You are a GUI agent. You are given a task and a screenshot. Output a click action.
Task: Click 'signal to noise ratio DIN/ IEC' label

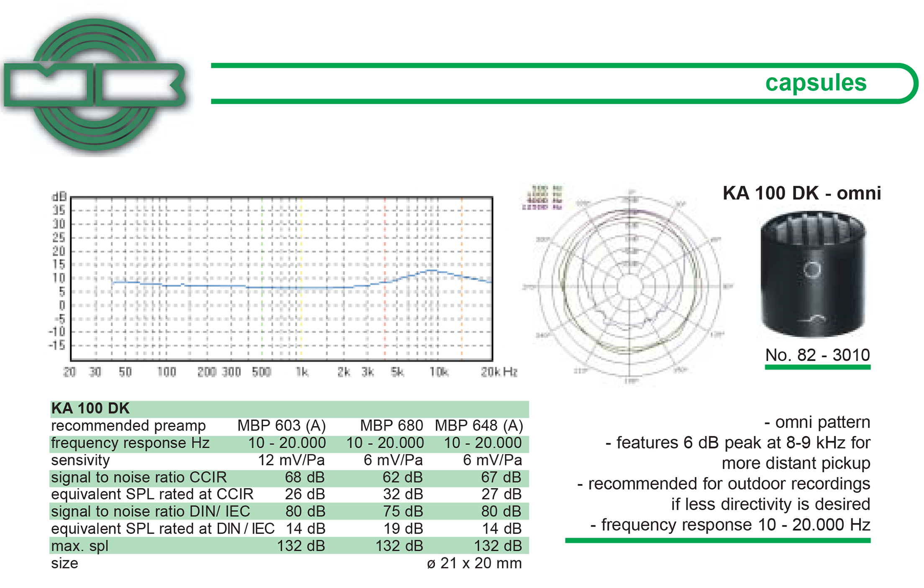point(151,511)
